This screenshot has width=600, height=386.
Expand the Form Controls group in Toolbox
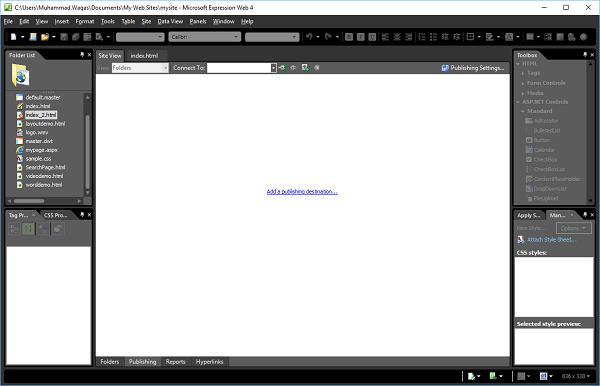pyautogui.click(x=523, y=83)
